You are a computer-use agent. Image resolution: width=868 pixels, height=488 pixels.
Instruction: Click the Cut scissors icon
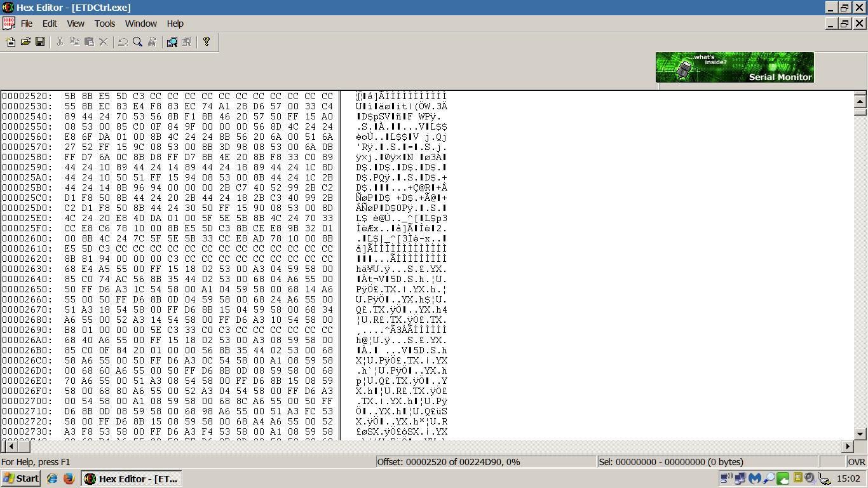[x=60, y=42]
